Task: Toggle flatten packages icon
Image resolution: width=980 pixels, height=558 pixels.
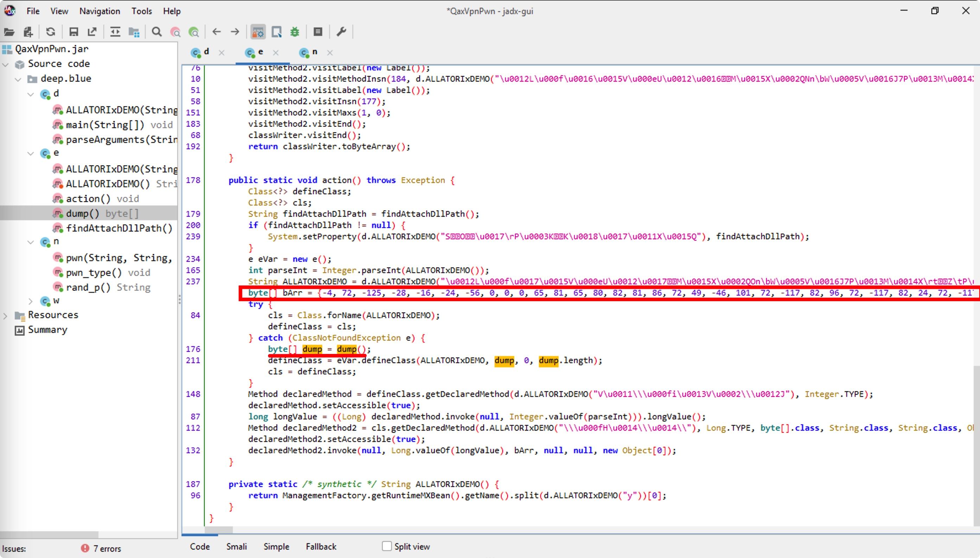Action: [134, 32]
